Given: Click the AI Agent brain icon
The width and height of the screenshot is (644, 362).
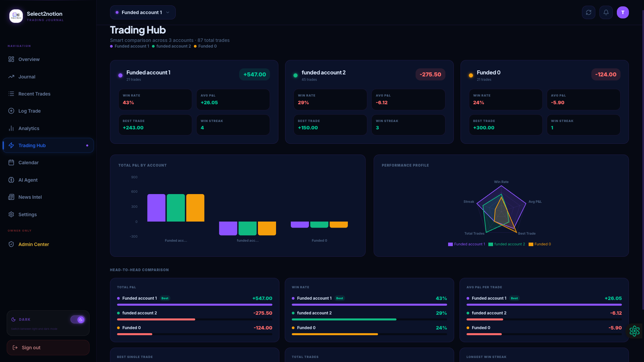Looking at the screenshot, I should pyautogui.click(x=11, y=180).
